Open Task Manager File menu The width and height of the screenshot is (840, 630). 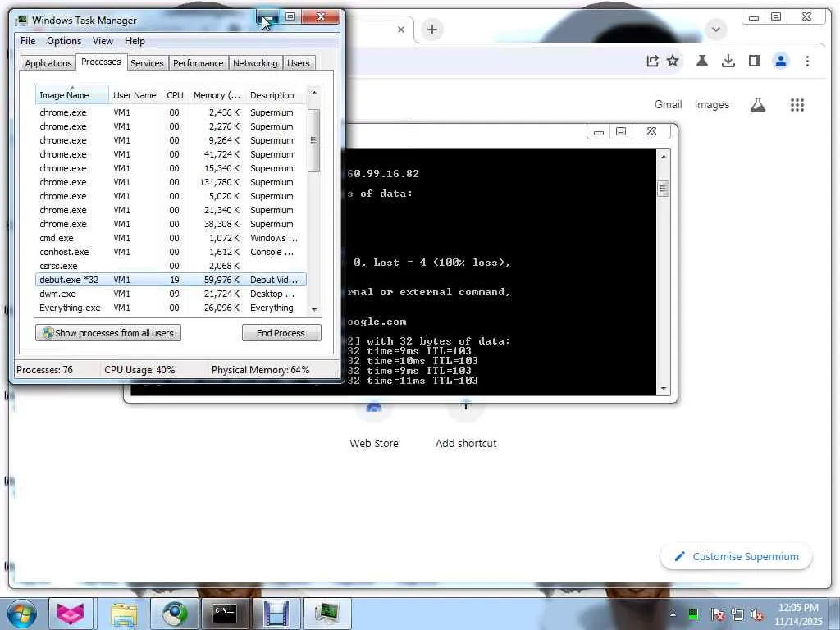pyautogui.click(x=28, y=41)
